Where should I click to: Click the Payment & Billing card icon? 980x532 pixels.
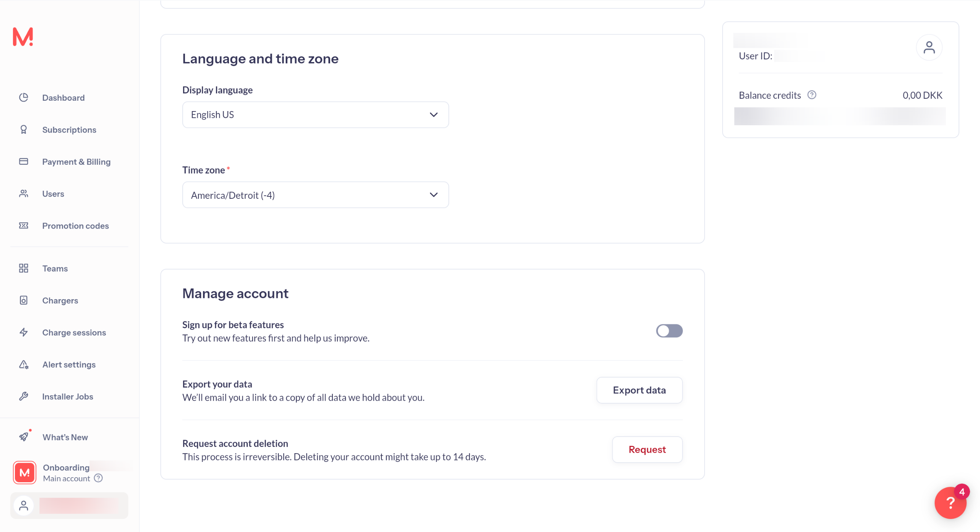tap(24, 161)
